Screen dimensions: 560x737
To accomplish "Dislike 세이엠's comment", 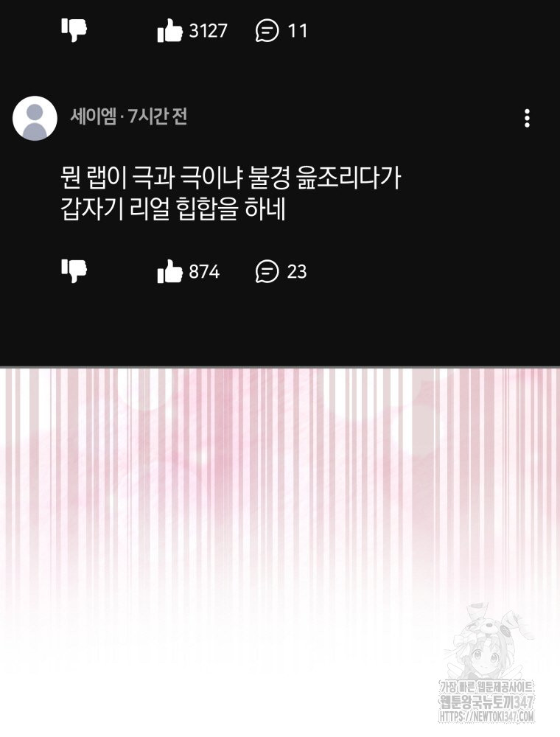I will coord(74,270).
